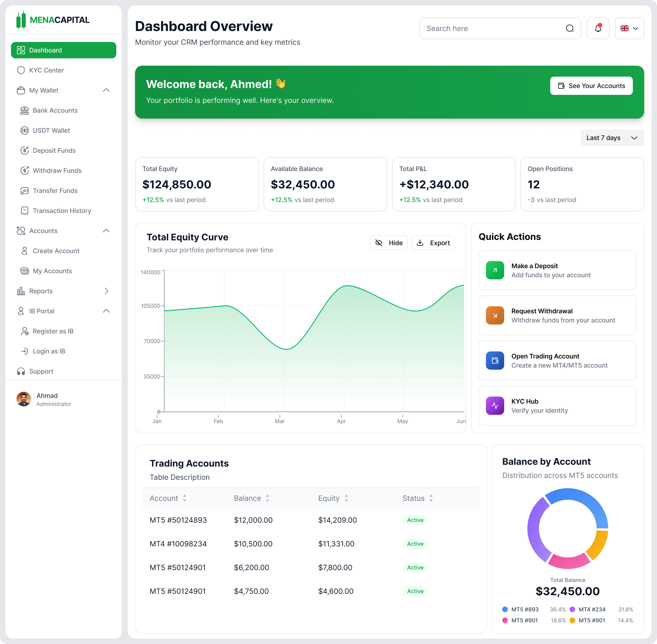Screen dimensions: 657x644
Task: Click the My Wallet icon in the sidebar
Action: tap(21, 90)
